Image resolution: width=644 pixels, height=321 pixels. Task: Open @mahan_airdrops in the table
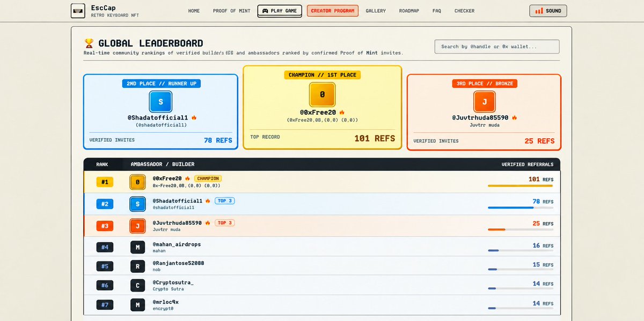(x=177, y=244)
